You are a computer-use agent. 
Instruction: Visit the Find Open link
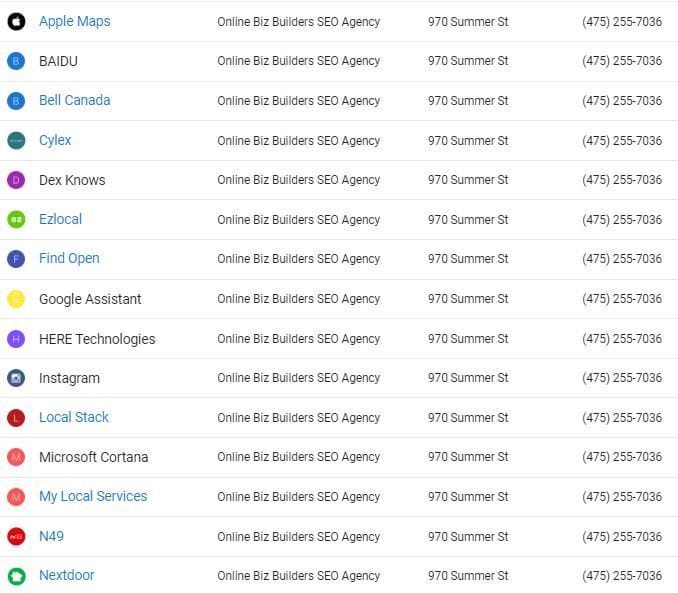click(69, 258)
